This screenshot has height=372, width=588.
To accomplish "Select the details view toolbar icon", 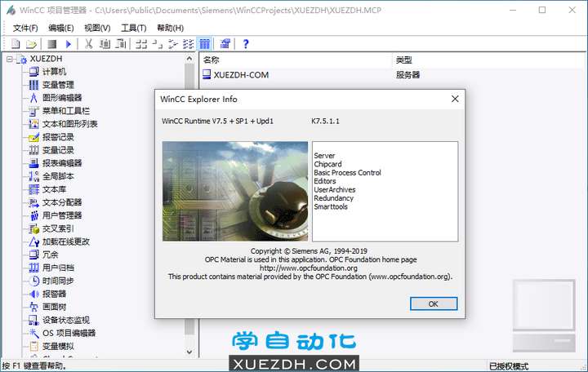I will click(x=204, y=44).
